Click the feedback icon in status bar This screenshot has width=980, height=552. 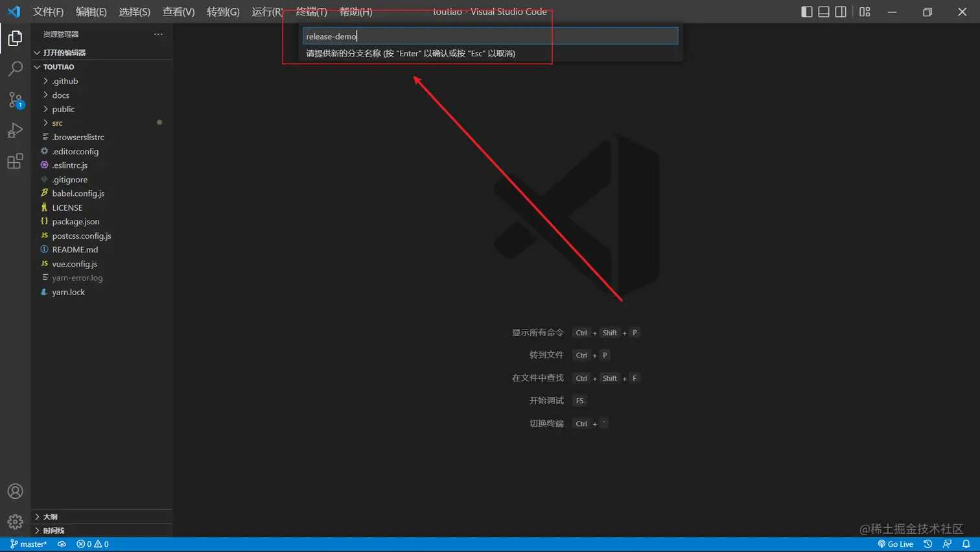click(x=947, y=544)
